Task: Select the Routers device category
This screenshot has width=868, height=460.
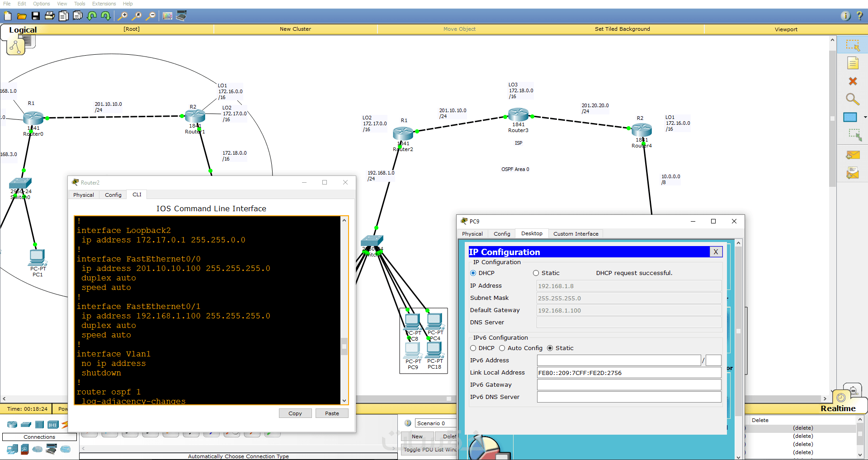Action: [12, 425]
